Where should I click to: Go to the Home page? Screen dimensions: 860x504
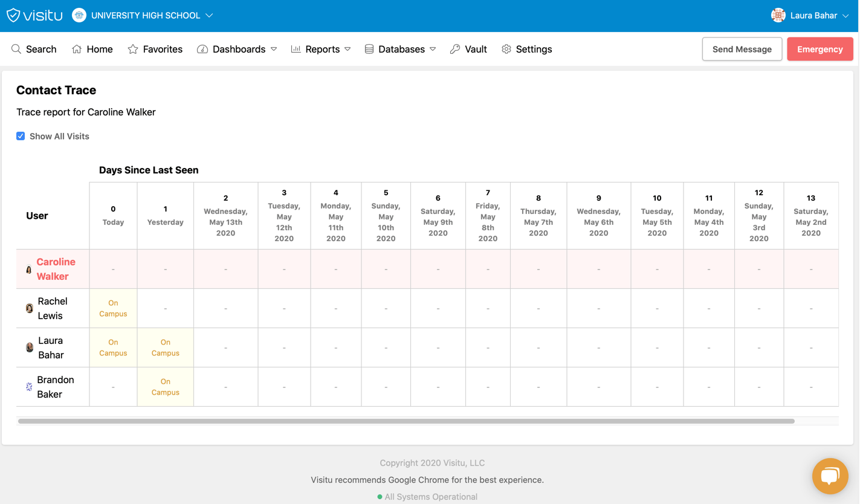(92, 49)
